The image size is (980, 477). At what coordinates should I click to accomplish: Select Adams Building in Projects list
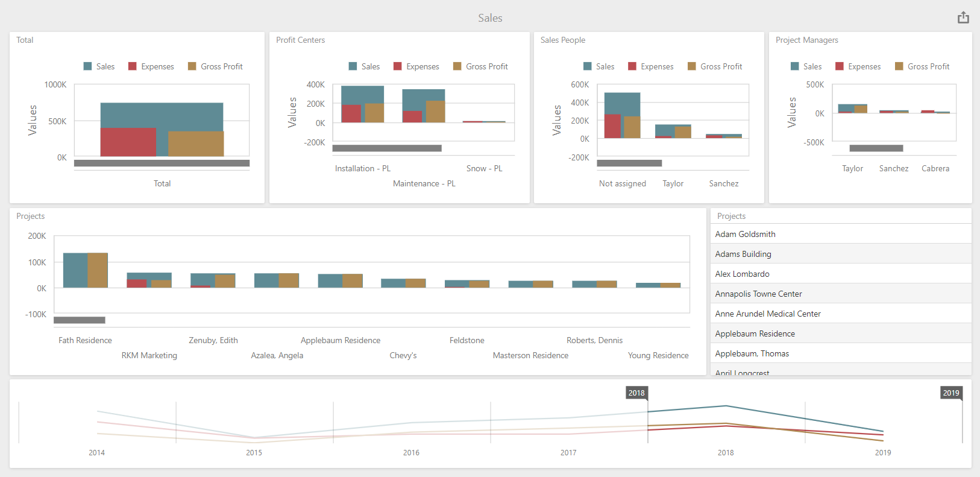point(841,254)
